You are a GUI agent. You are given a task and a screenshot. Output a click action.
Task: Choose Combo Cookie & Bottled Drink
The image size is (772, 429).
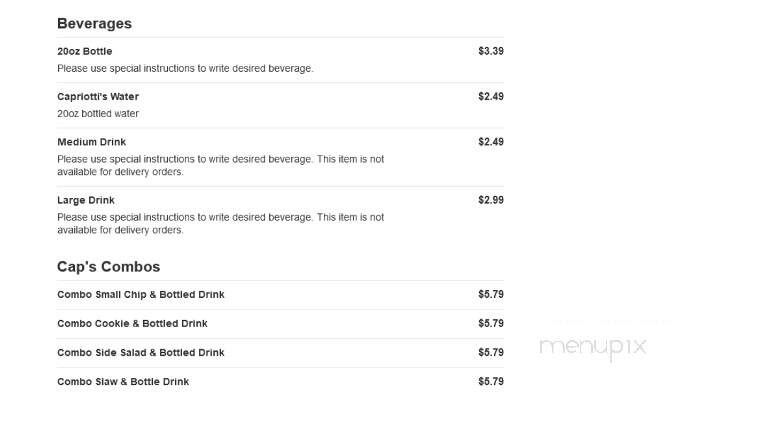[x=132, y=324]
